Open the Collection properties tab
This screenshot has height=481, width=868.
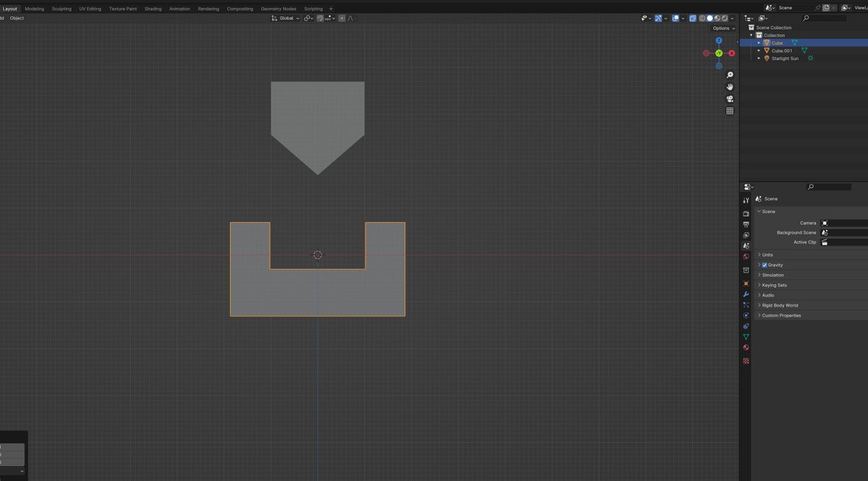tap(746, 271)
